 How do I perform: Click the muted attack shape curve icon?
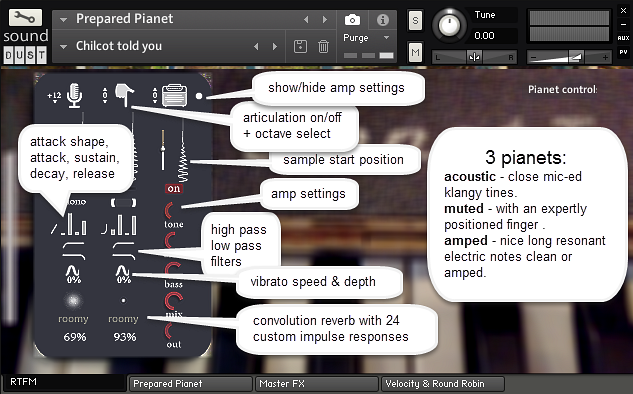click(x=104, y=230)
